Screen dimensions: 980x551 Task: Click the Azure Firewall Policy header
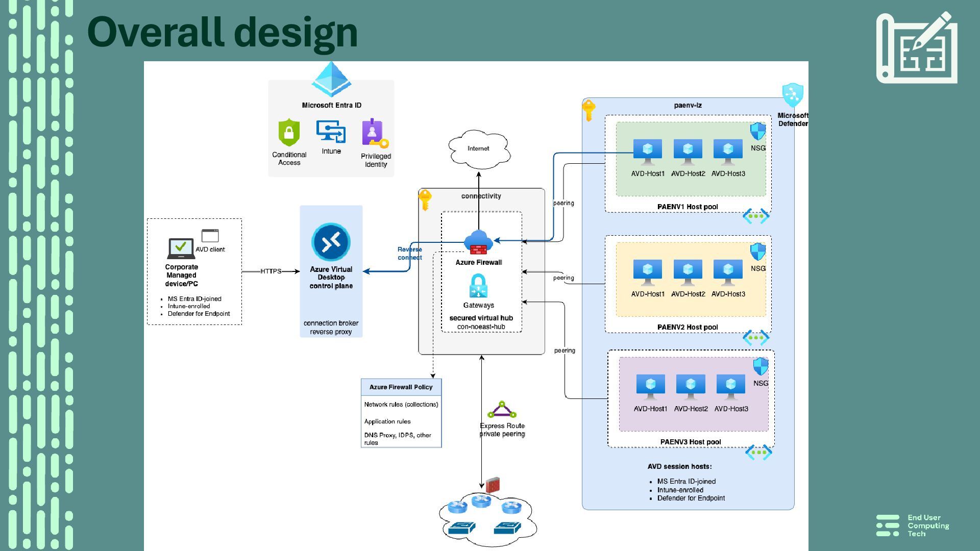click(x=401, y=387)
